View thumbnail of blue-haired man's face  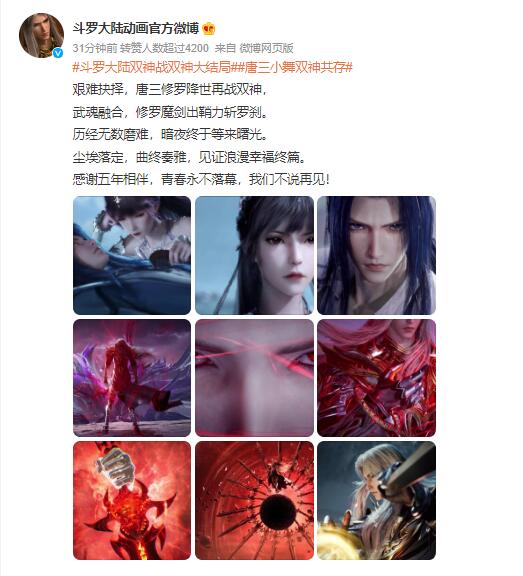(376, 255)
